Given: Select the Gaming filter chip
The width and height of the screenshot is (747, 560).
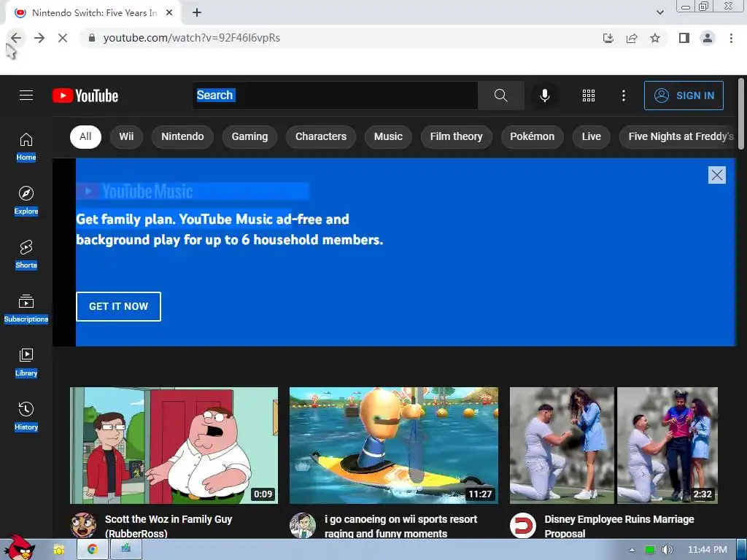Looking at the screenshot, I should 249,136.
